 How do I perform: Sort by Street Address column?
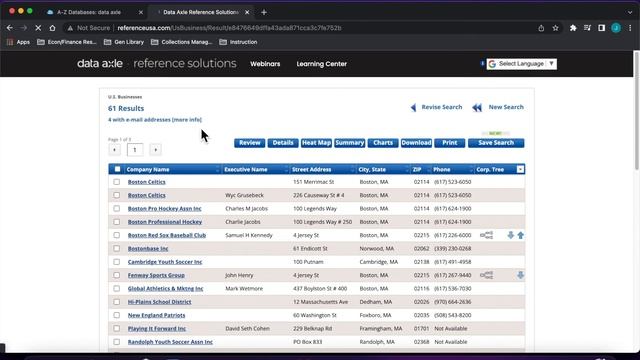pos(311,169)
